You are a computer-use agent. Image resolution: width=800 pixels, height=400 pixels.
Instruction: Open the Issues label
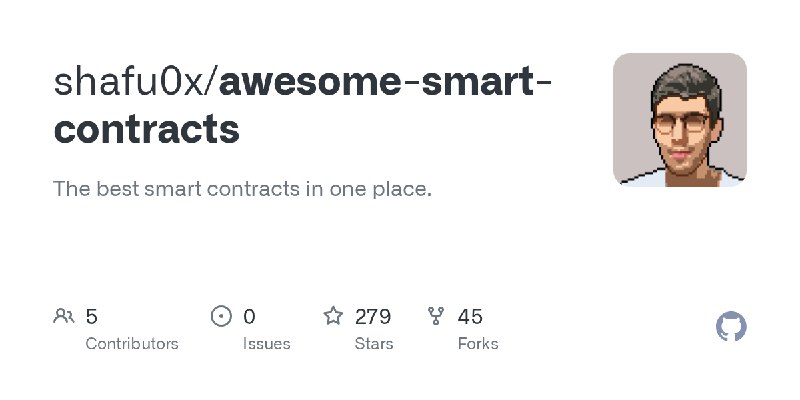(x=266, y=343)
